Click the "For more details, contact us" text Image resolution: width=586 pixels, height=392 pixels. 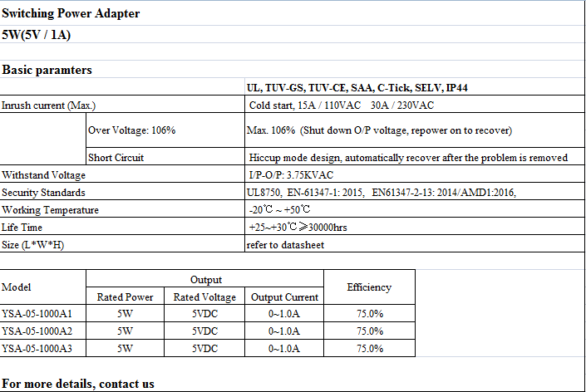pyautogui.click(x=78, y=384)
